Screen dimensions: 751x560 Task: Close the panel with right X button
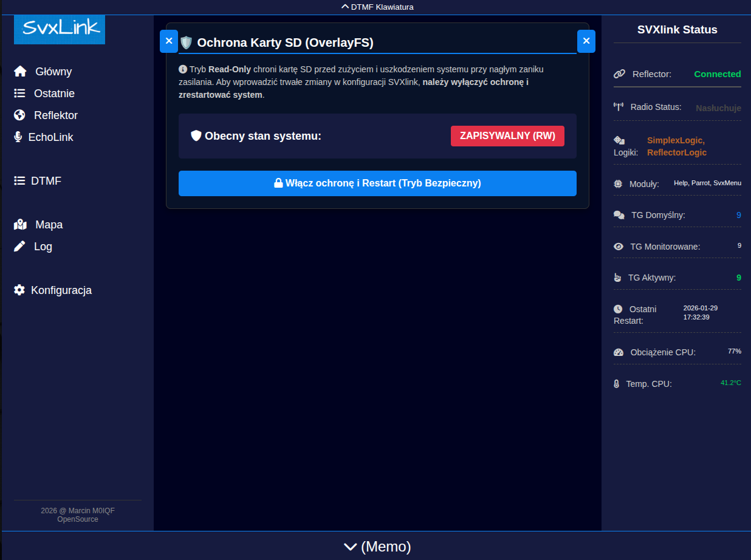pos(586,41)
